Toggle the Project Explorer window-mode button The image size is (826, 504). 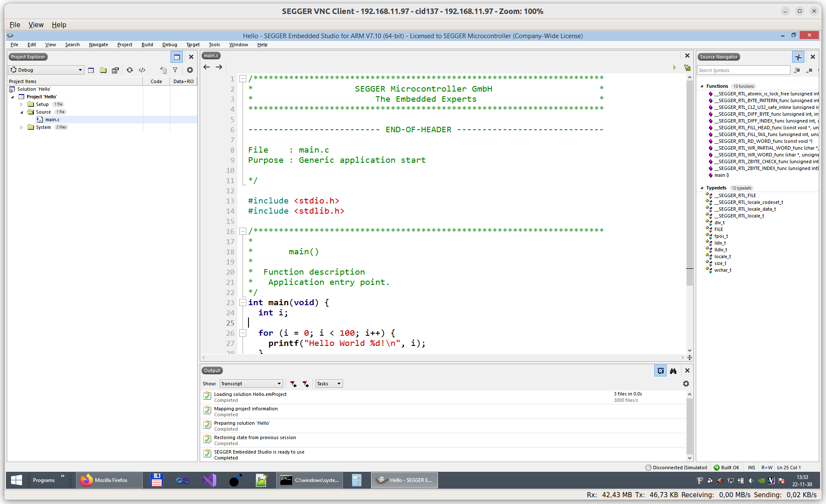tap(177, 57)
